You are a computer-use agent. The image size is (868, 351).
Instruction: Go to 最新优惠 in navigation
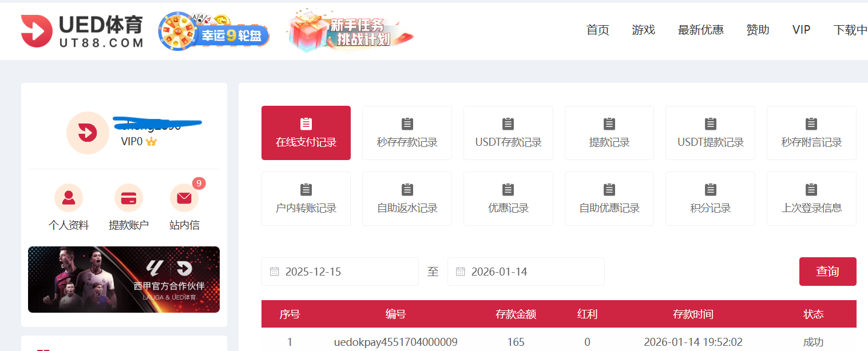click(x=700, y=30)
